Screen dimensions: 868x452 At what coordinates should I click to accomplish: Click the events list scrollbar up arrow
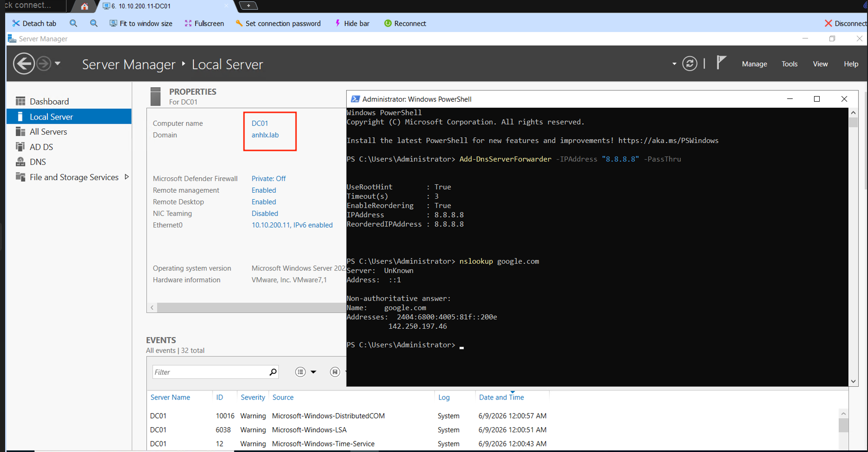[x=843, y=414]
